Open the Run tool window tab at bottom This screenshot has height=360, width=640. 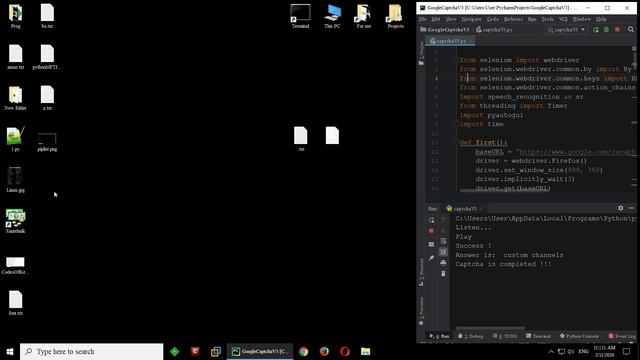pos(440,336)
